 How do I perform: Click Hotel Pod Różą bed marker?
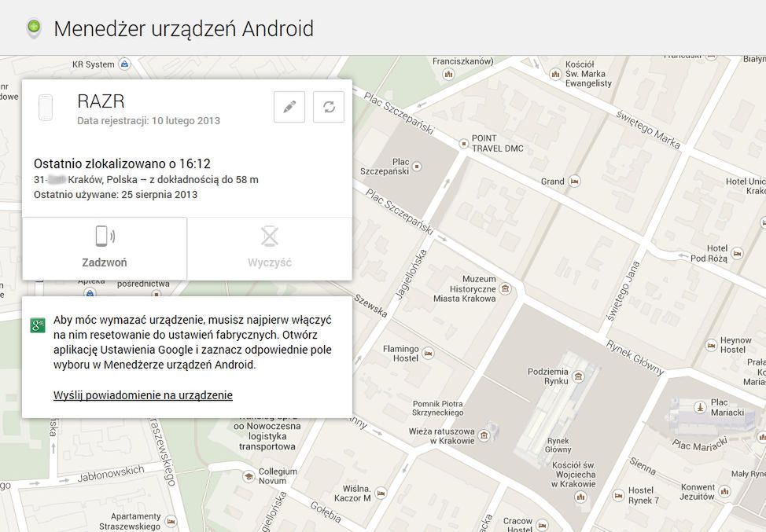point(737,253)
